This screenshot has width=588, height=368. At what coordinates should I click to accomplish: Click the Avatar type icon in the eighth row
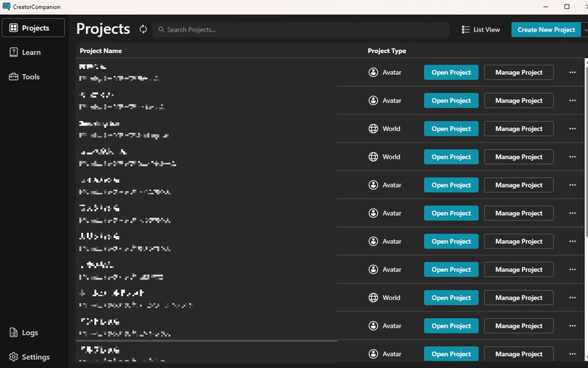pyautogui.click(x=373, y=270)
